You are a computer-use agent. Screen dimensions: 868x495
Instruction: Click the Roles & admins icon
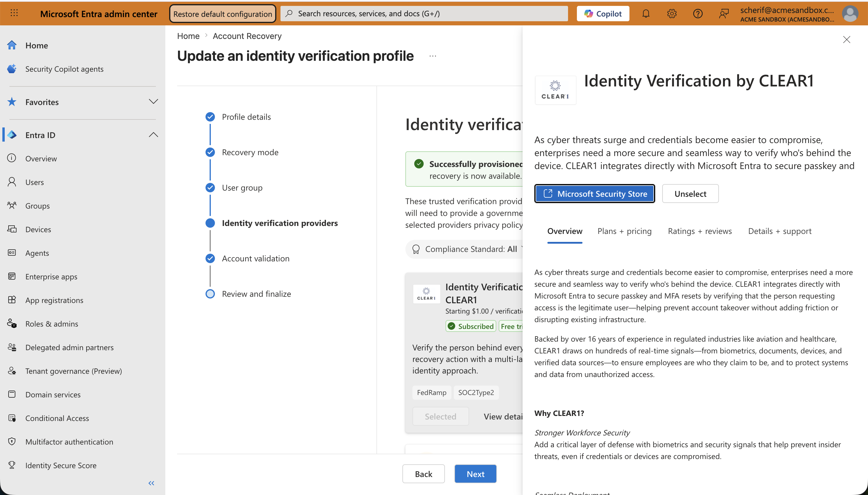click(x=12, y=324)
